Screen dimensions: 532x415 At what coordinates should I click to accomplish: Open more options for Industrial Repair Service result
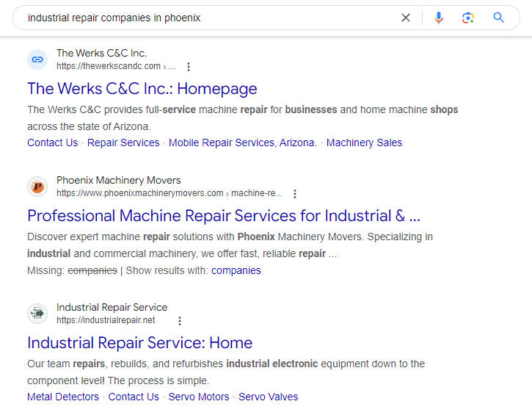coord(180,321)
